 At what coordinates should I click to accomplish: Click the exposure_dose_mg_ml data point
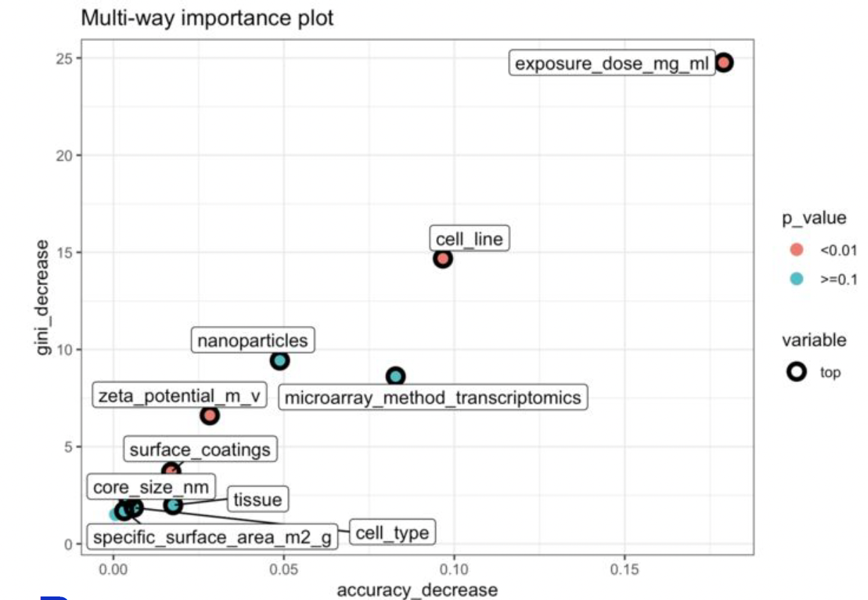point(723,63)
